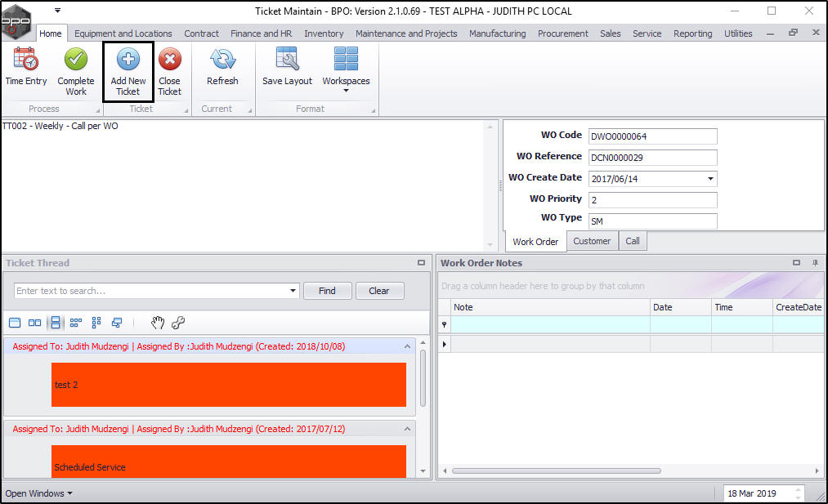Click the WO Type field

[653, 221]
